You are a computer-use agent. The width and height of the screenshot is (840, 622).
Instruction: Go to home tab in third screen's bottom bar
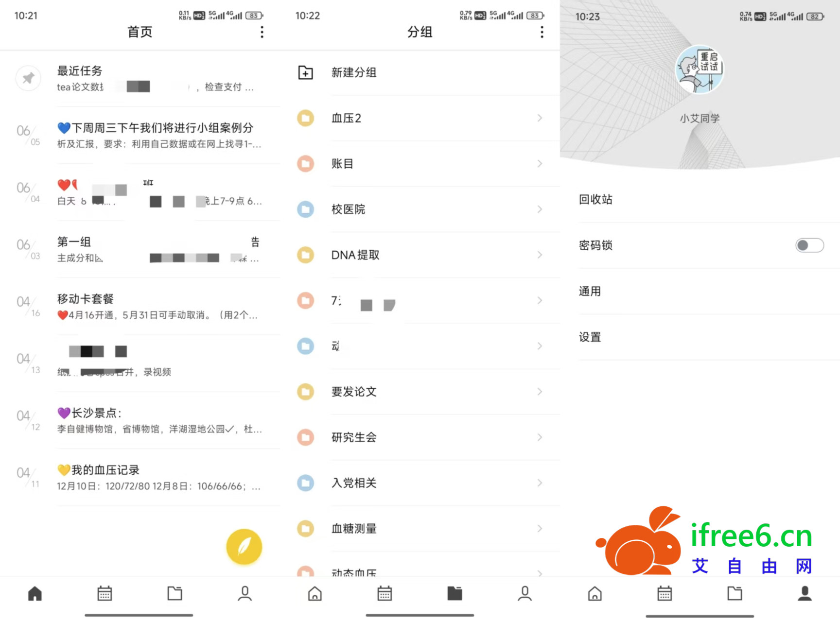tap(595, 593)
